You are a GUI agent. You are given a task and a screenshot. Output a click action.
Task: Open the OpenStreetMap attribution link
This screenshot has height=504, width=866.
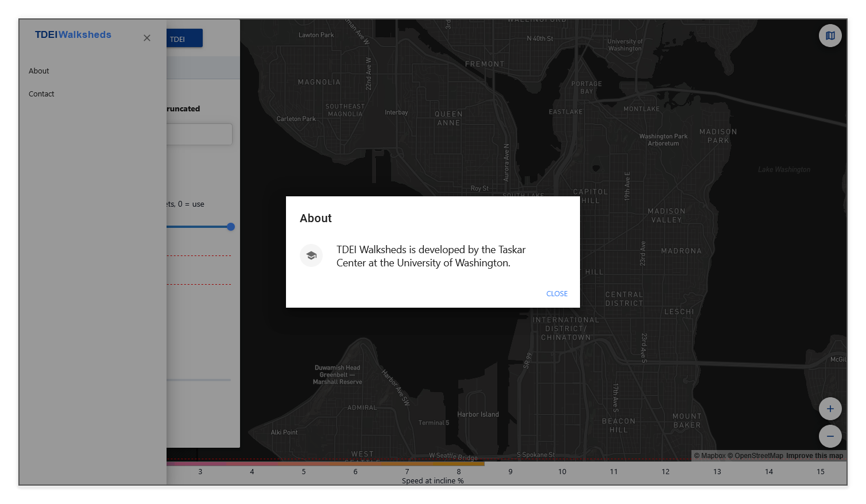pos(755,456)
